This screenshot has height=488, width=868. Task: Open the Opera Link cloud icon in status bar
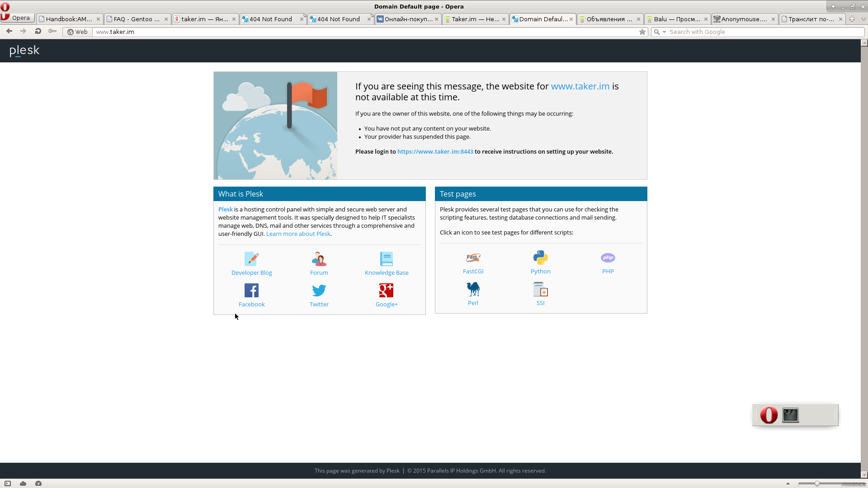point(23,483)
